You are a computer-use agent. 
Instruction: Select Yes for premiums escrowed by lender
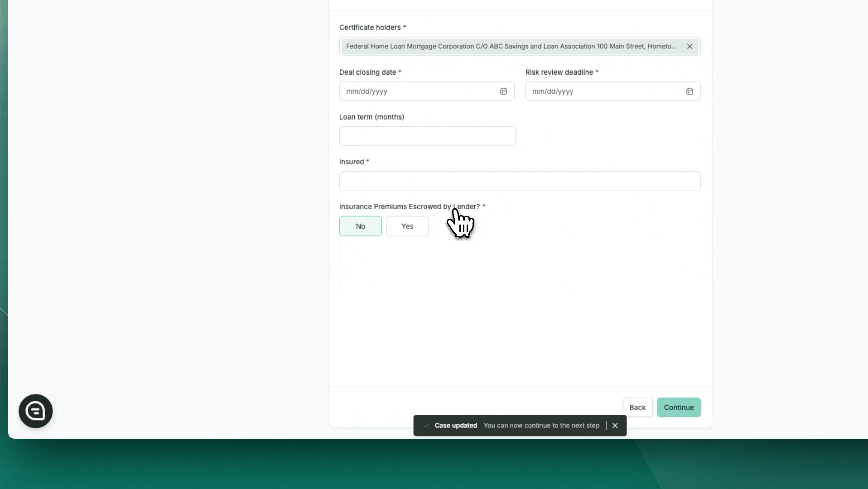pyautogui.click(x=407, y=226)
